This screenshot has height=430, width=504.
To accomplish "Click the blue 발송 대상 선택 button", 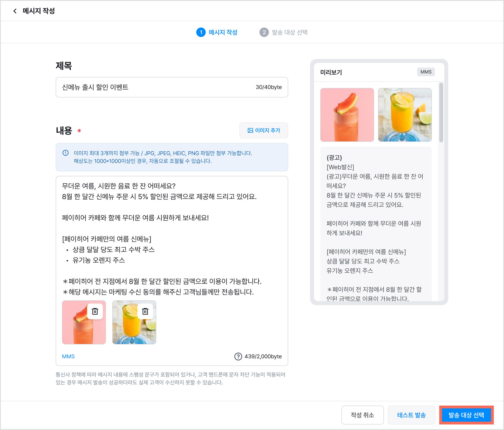I will tap(466, 415).
